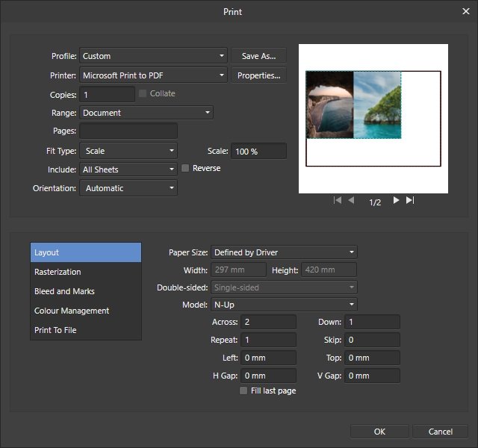Open the Bleed and Marks section
The width and height of the screenshot is (478, 448).
coord(86,291)
